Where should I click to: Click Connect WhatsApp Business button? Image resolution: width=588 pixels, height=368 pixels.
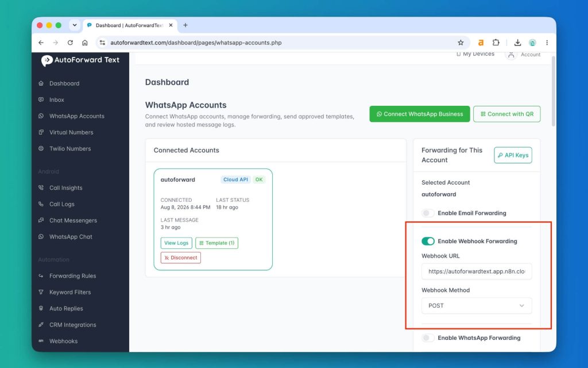click(419, 114)
